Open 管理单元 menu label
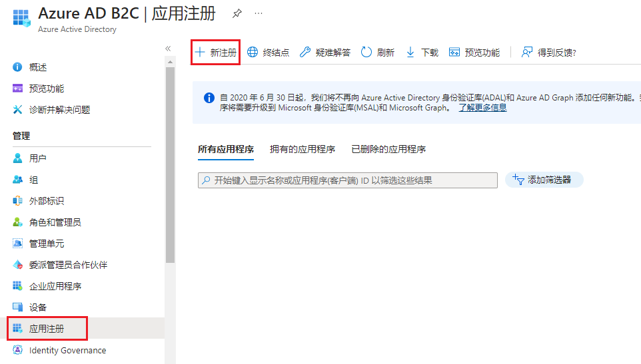The width and height of the screenshot is (641, 364). coord(47,244)
